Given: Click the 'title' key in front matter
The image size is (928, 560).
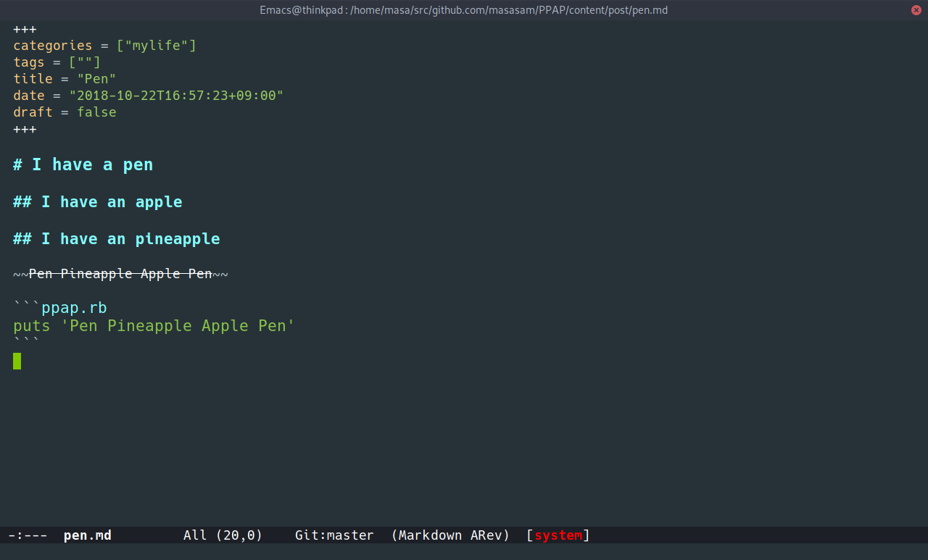Looking at the screenshot, I should 33,79.
